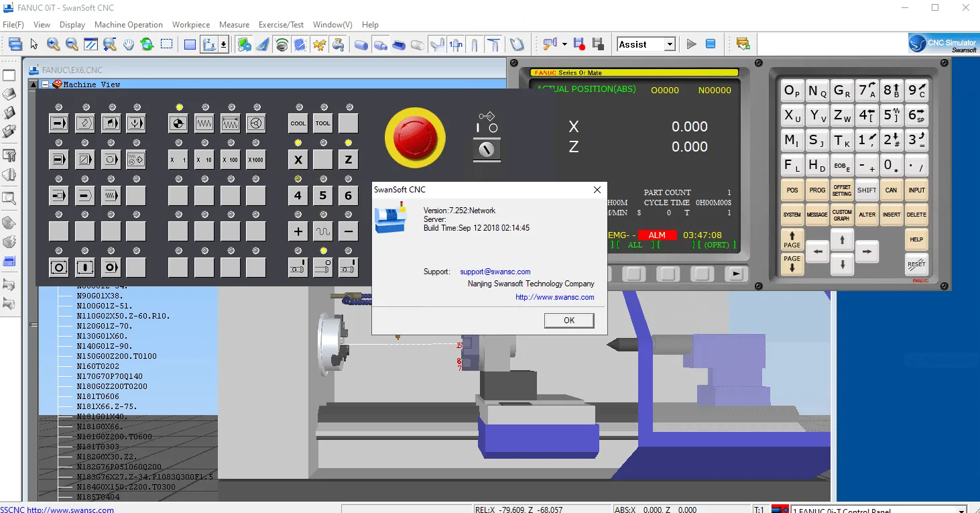The image size is (980, 513).
Task: Select the Z axis button on machine panel
Action: point(348,160)
